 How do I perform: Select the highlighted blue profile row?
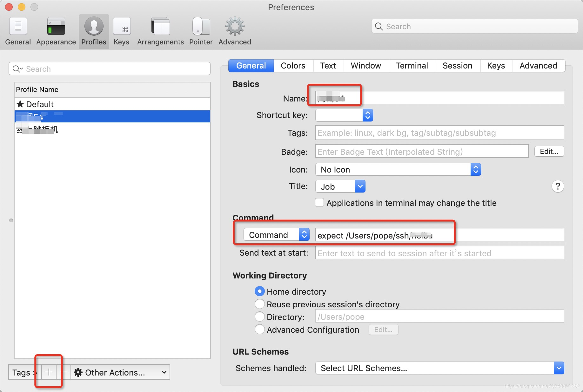coord(112,116)
